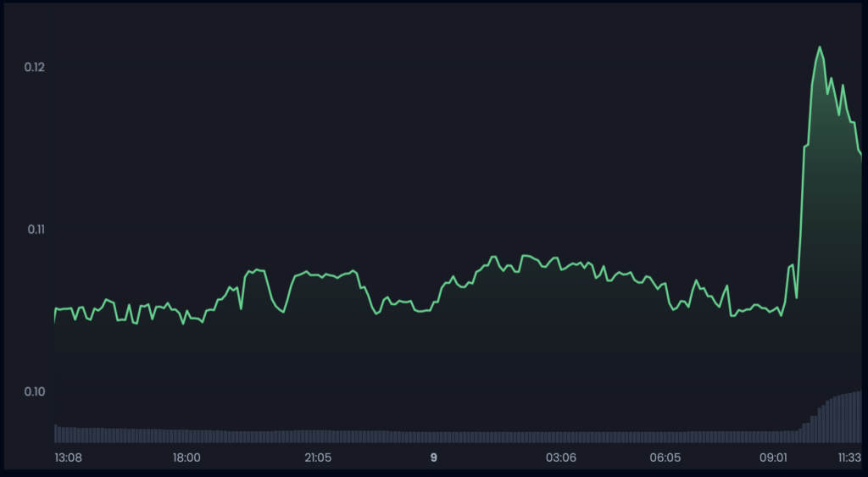Select the volume bar above the 21:05 label
The width and height of the screenshot is (868, 477).
318,436
